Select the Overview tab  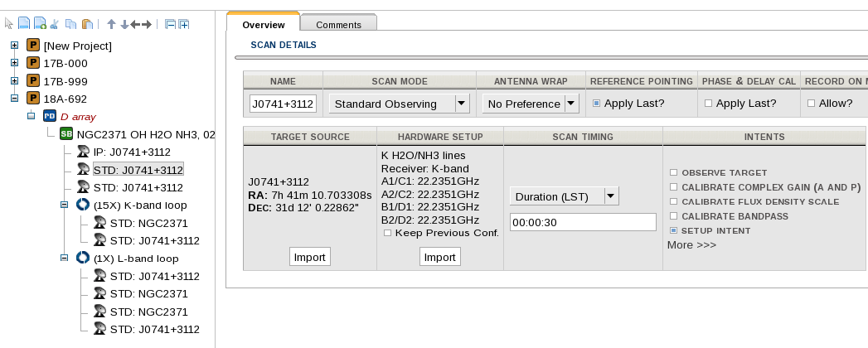tap(263, 25)
